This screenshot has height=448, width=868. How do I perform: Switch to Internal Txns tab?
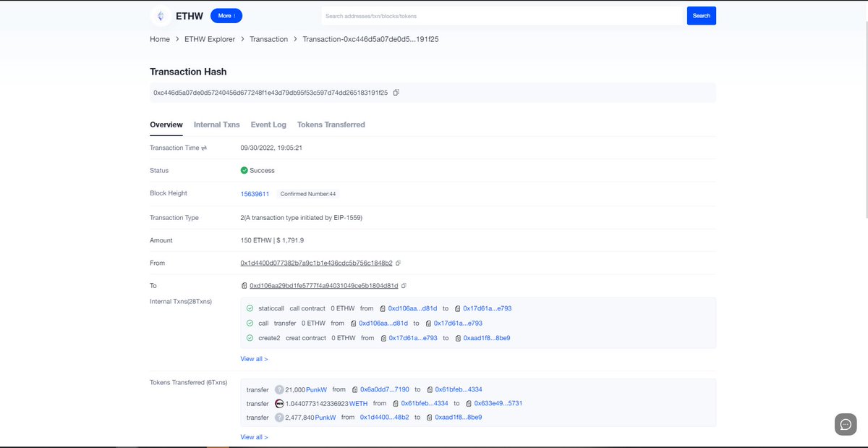point(216,124)
